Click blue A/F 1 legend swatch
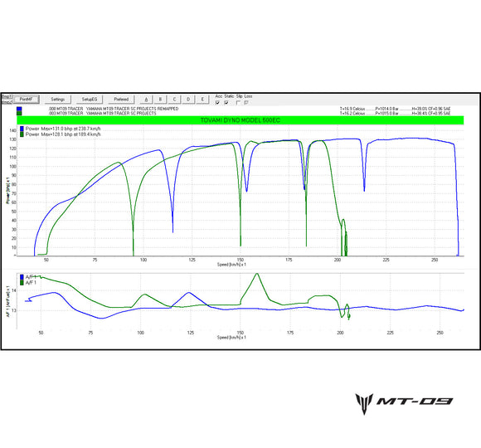 click(22, 277)
